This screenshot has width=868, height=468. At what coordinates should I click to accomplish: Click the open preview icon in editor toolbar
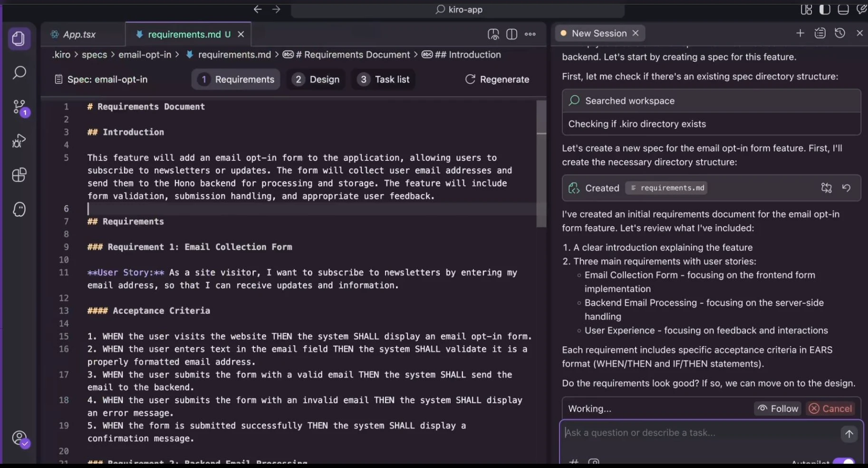(x=493, y=34)
